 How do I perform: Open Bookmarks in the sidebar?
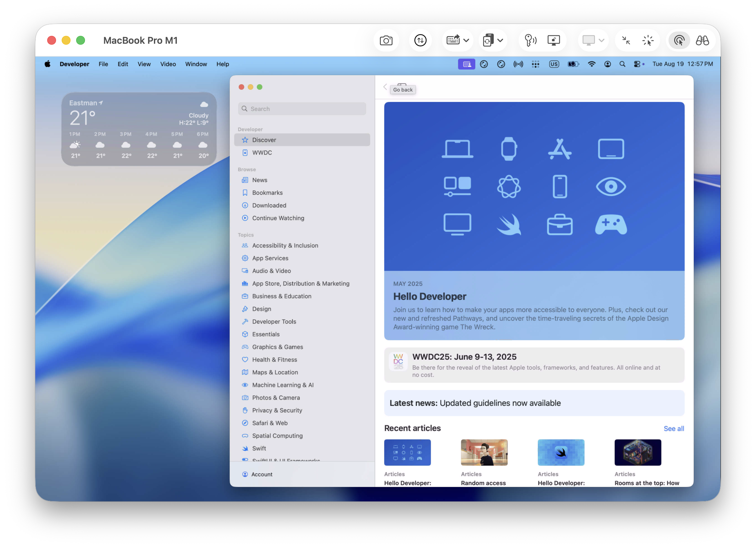tap(302, 193)
